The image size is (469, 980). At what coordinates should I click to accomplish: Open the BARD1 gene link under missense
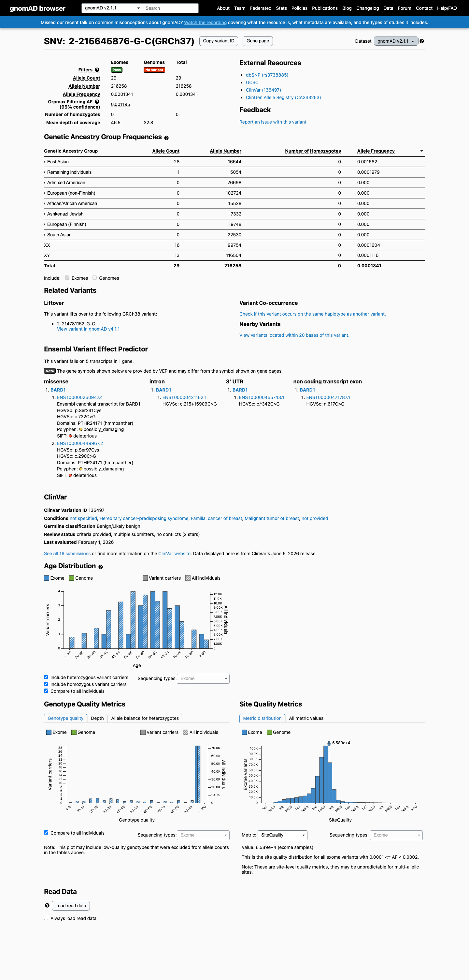[58, 390]
